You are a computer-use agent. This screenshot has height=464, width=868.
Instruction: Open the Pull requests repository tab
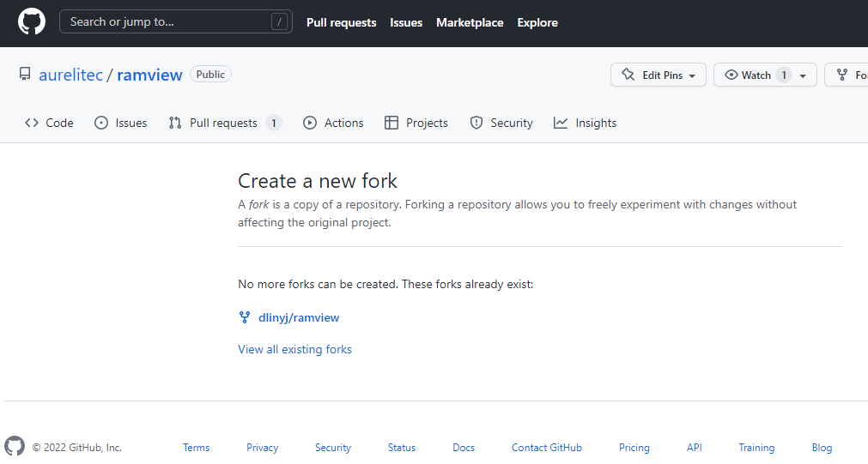[x=224, y=123]
